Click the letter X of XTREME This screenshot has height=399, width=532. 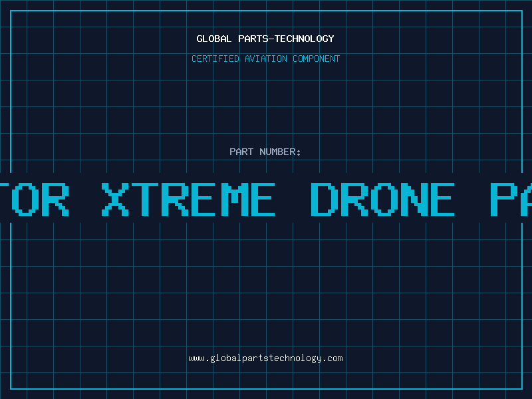click(x=115, y=199)
